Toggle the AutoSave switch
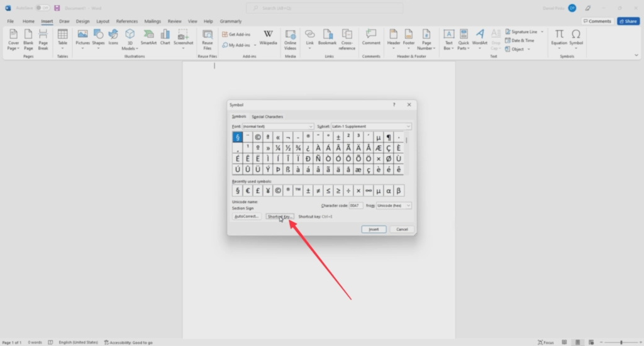This screenshot has height=346, width=644. pyautogui.click(x=42, y=8)
